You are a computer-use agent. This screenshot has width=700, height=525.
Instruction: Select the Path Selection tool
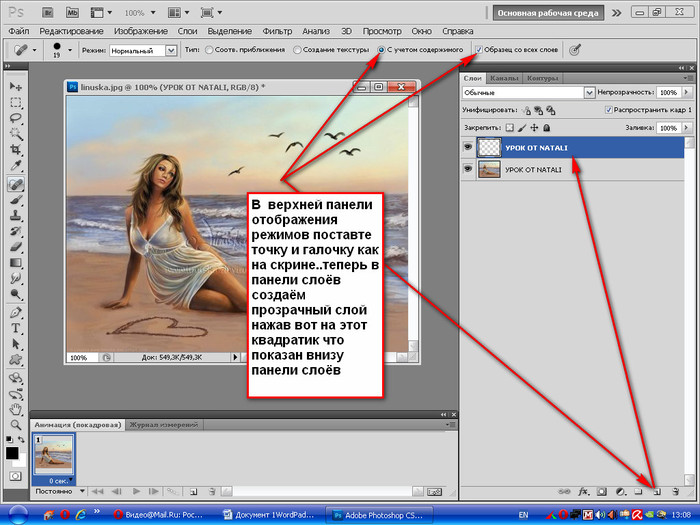[x=16, y=344]
